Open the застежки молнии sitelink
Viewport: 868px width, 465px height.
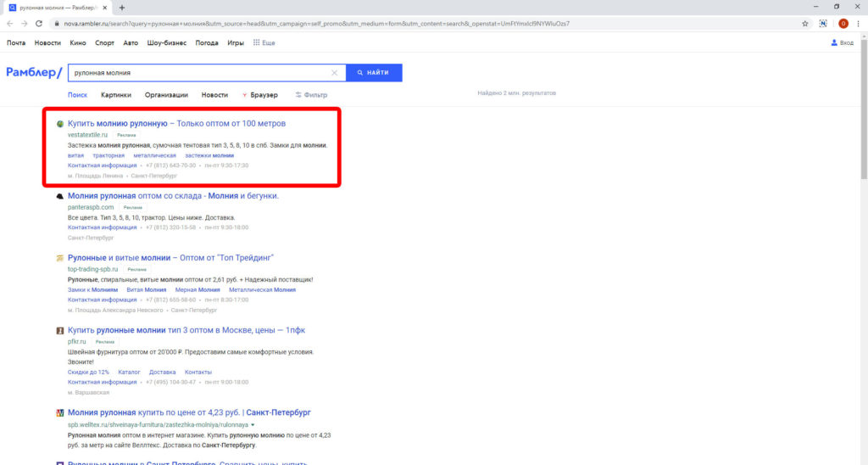[209, 156]
